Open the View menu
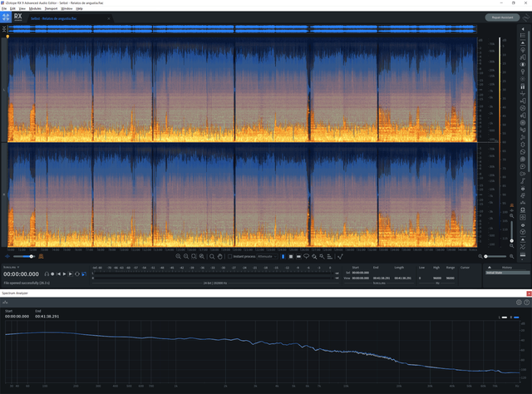The width and height of the screenshot is (532, 394). click(22, 8)
